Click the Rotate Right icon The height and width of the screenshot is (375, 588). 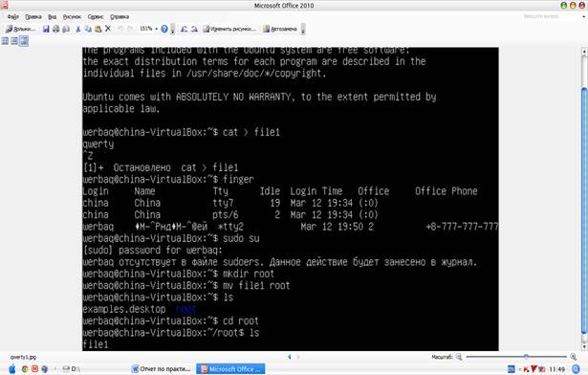coord(194,29)
